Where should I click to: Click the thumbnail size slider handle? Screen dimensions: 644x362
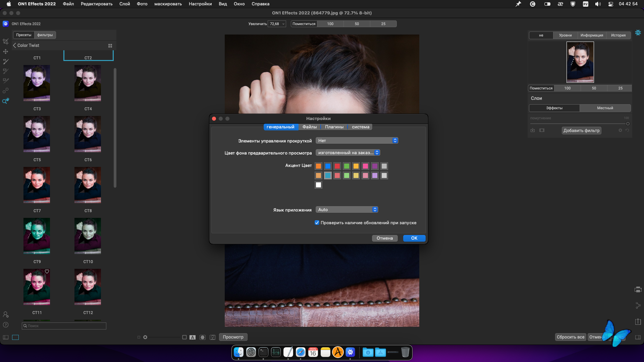[145, 337]
